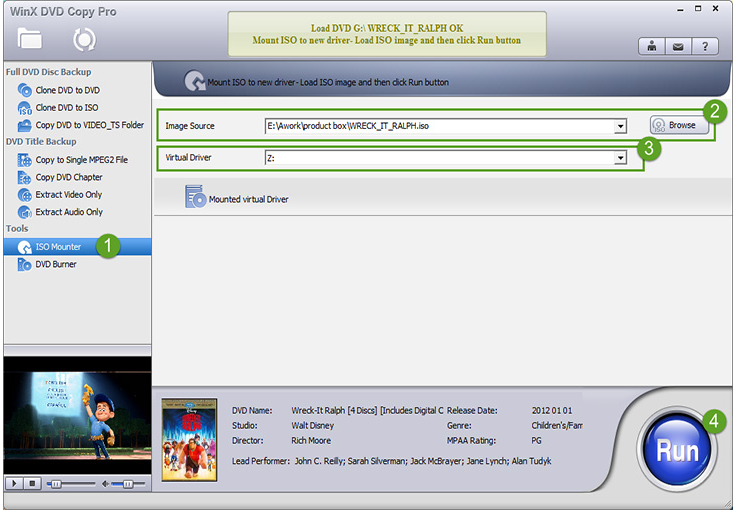
Task: Click the MPAA Rating PG value
Action: pyautogui.click(x=536, y=440)
